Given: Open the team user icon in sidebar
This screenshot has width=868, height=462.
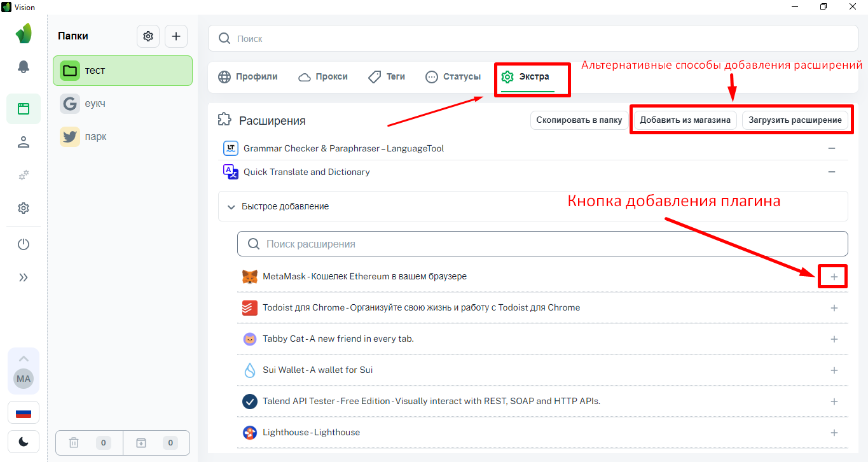Looking at the screenshot, I should point(24,142).
